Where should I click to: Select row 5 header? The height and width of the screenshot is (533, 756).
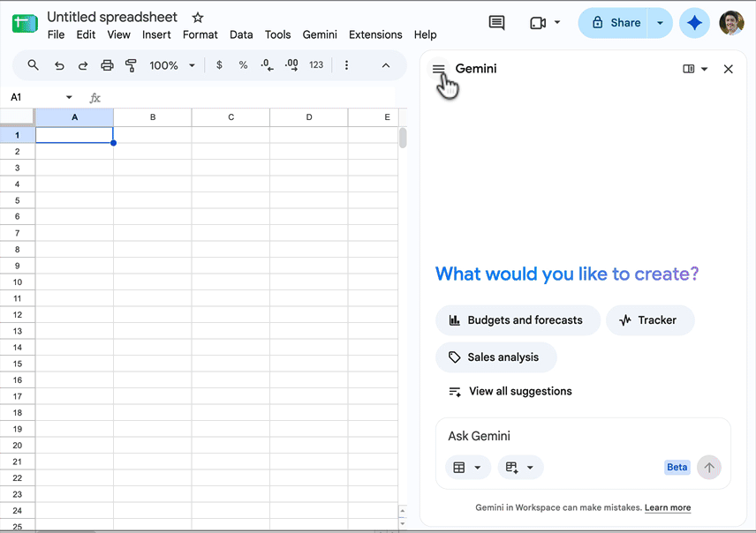tap(18, 200)
